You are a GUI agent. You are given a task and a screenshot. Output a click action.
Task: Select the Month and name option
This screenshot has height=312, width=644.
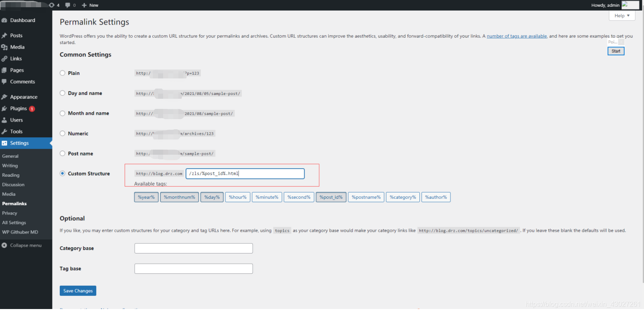click(x=63, y=113)
